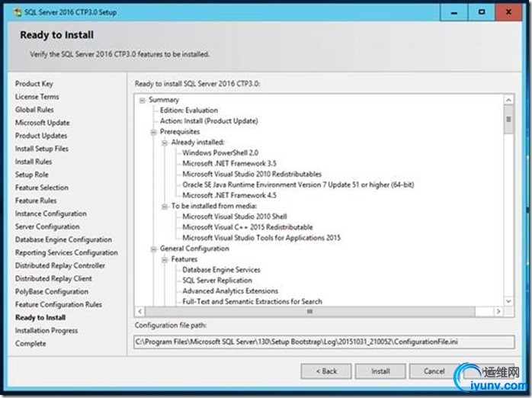Select the Action: Install (Product Update) row

(209, 120)
